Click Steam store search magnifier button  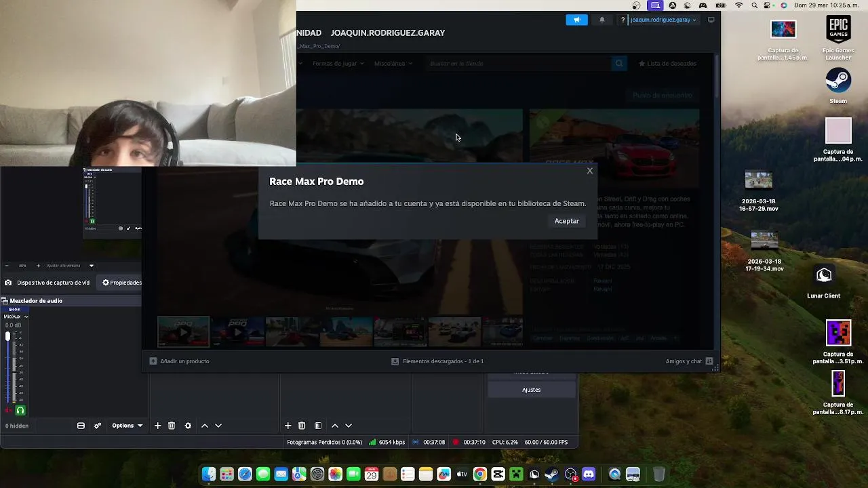pos(618,63)
